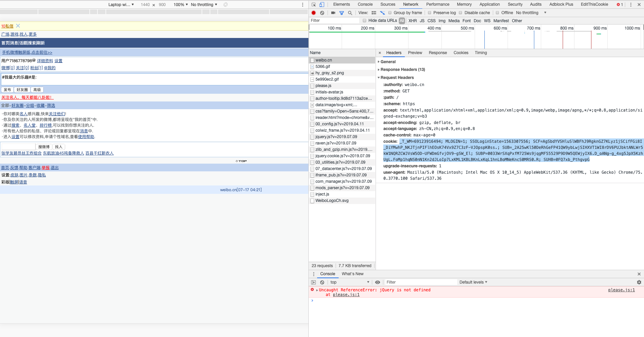The height and width of the screenshot is (337, 644).
Task: Toggle the device toolbar icon
Action: coord(322,4)
